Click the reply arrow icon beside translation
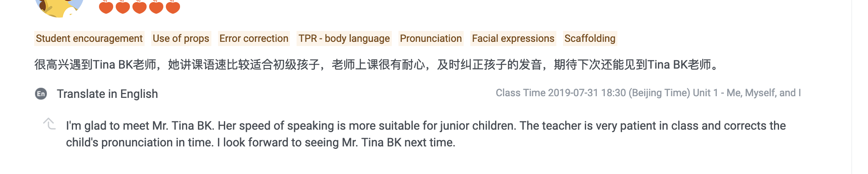Viewport: 868px width, 174px height. coord(49,124)
